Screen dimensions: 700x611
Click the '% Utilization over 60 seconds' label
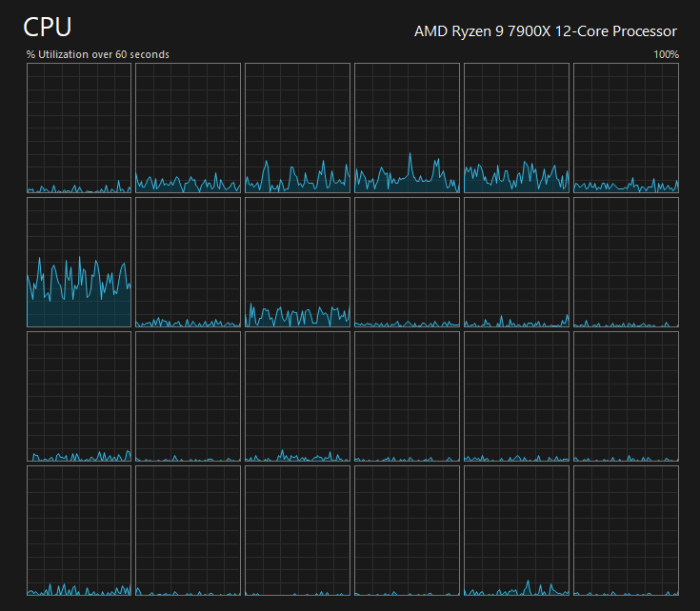tap(98, 54)
